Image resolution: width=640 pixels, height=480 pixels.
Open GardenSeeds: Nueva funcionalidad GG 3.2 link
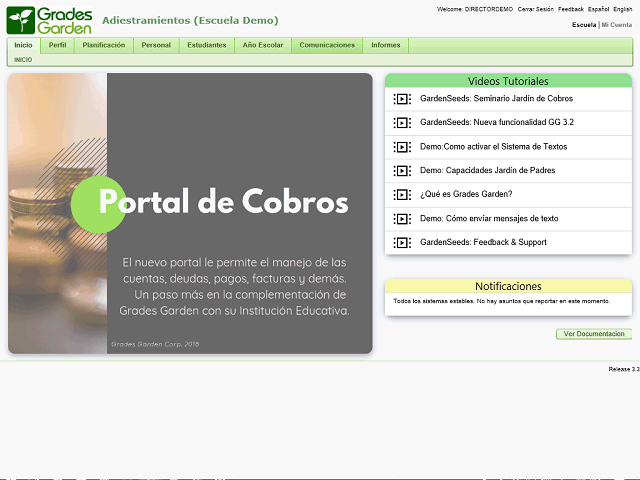click(497, 122)
